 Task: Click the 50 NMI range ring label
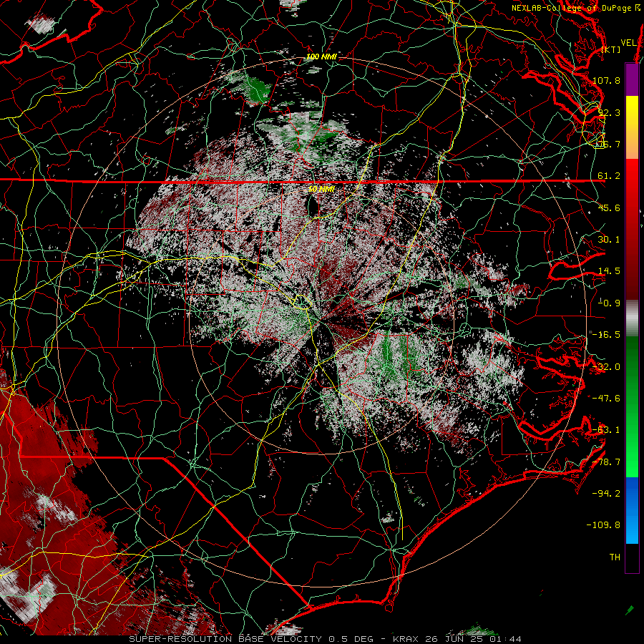click(x=321, y=189)
